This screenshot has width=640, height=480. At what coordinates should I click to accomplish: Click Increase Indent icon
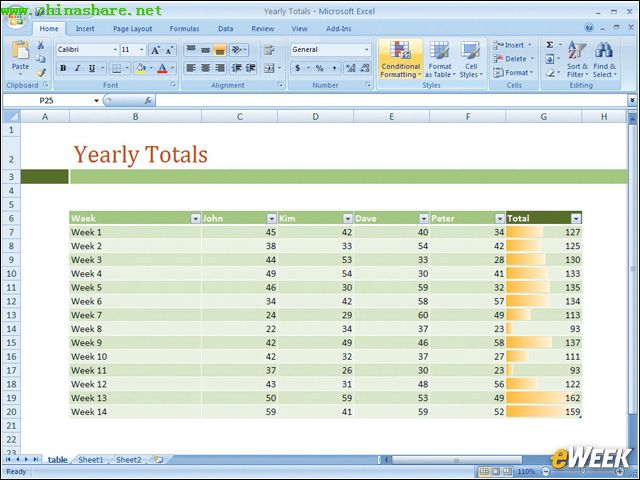coord(251,68)
